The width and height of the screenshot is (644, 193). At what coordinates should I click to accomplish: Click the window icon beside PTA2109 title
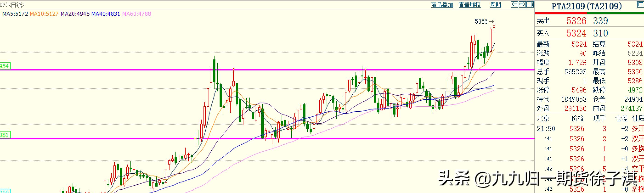point(641,4)
